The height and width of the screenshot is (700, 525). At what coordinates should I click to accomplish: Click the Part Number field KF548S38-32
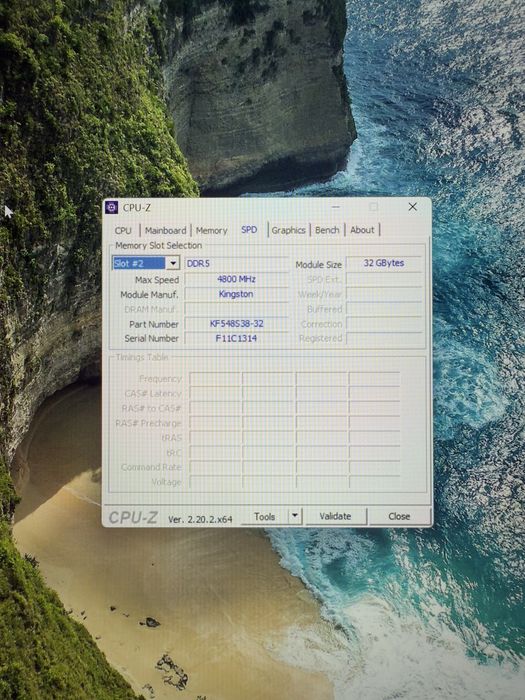237,324
